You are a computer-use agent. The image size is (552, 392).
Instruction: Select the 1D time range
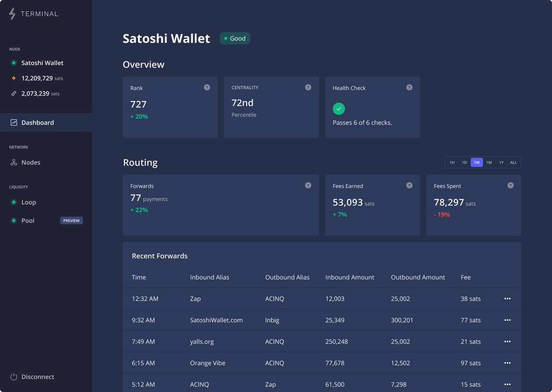pyautogui.click(x=465, y=162)
